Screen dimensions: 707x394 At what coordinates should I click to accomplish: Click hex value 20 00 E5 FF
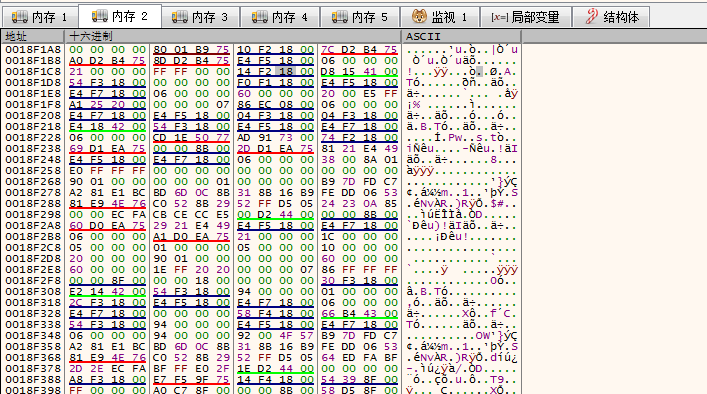coord(359,93)
